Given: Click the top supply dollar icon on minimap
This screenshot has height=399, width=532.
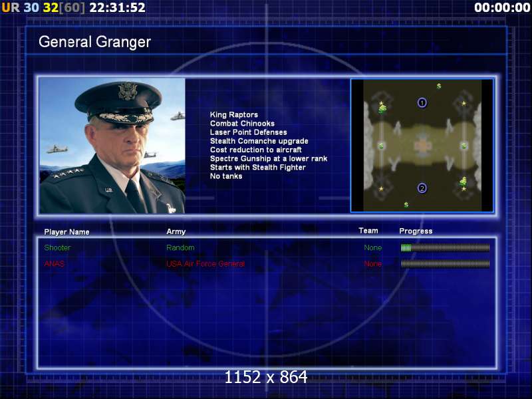Looking at the screenshot, I should click(x=439, y=86).
